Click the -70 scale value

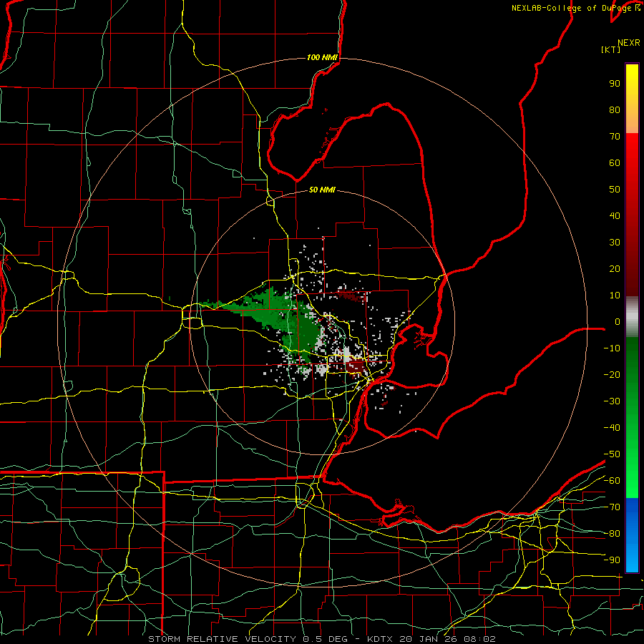[612, 507]
